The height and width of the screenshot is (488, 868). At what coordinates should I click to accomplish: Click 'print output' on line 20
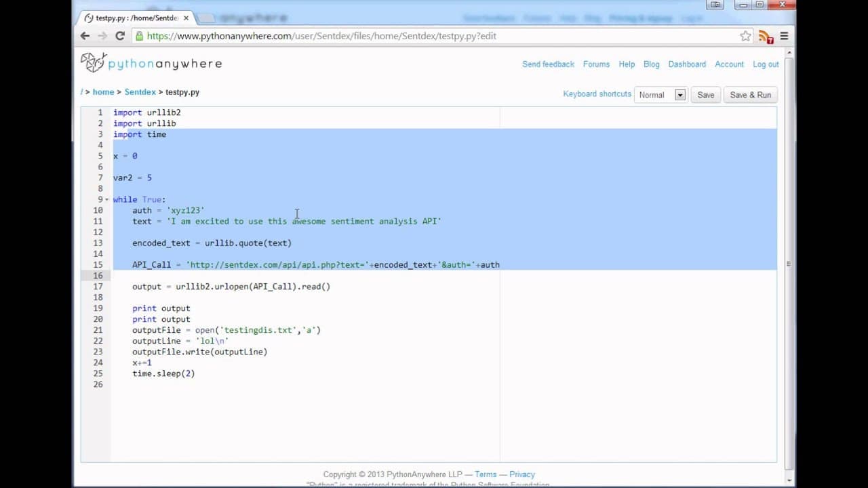click(161, 319)
